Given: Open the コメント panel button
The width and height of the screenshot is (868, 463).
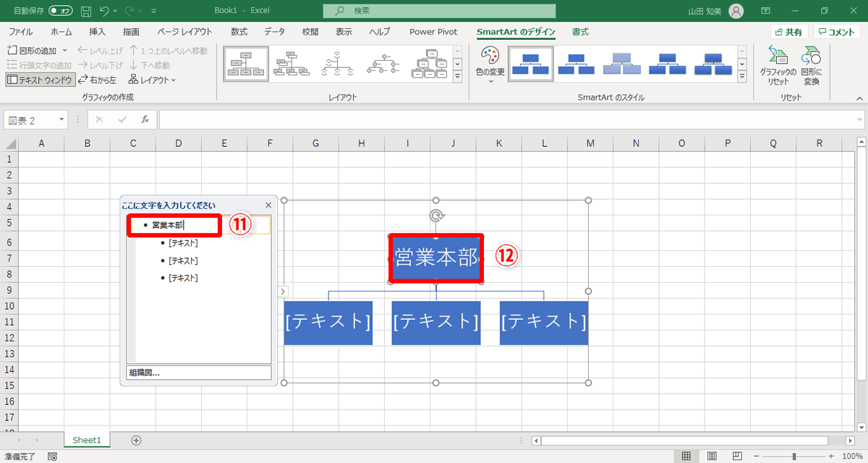Looking at the screenshot, I should coord(836,31).
